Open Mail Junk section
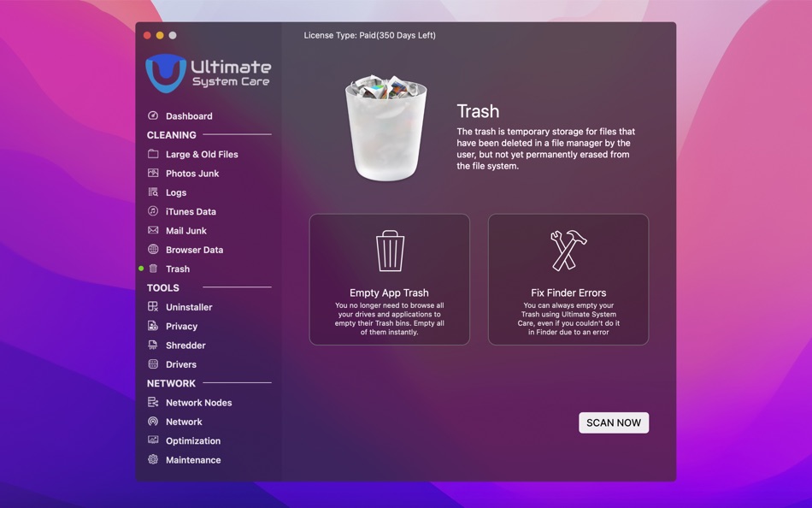The image size is (812, 508). pos(186,231)
